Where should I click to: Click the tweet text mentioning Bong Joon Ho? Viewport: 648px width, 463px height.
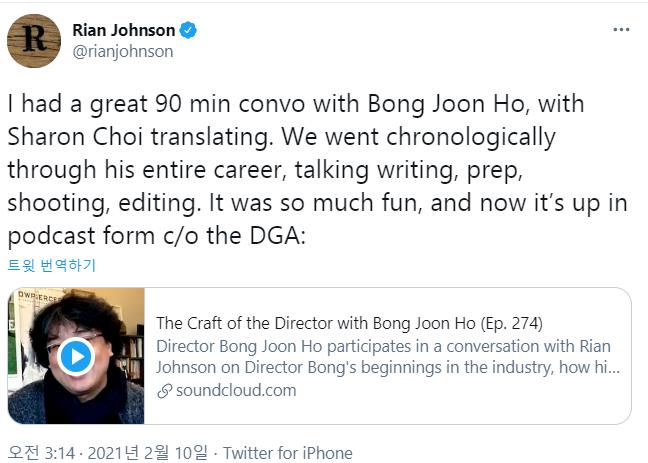coord(296,104)
